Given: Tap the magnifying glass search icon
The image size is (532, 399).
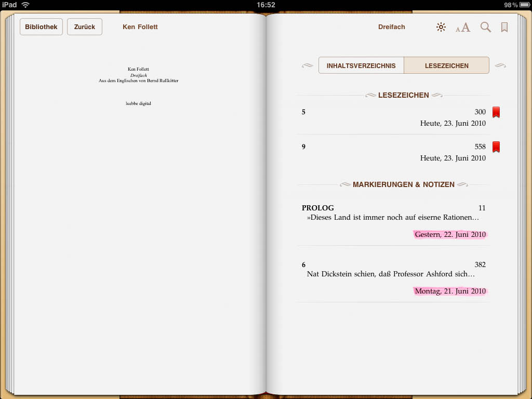Looking at the screenshot, I should [x=486, y=27].
